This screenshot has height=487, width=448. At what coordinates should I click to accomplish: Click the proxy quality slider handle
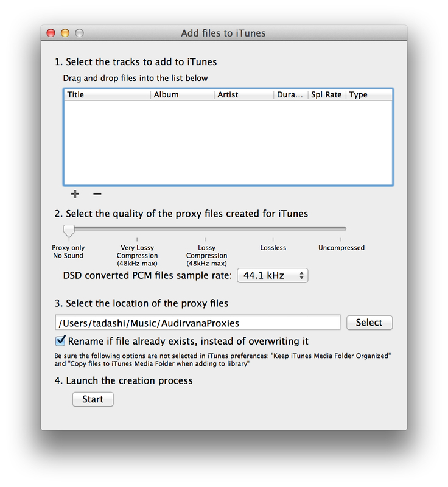tap(69, 232)
